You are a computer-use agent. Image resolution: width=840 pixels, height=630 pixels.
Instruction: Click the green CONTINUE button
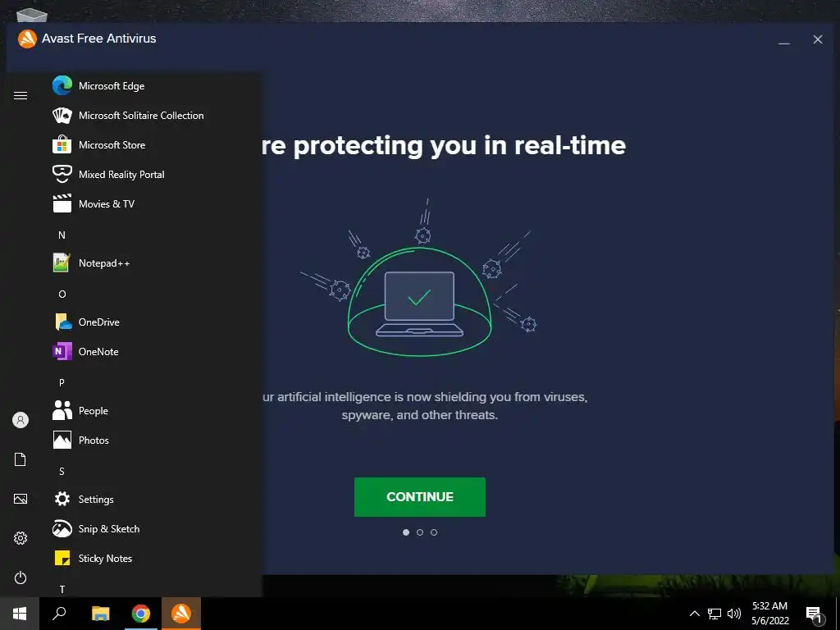click(x=419, y=496)
